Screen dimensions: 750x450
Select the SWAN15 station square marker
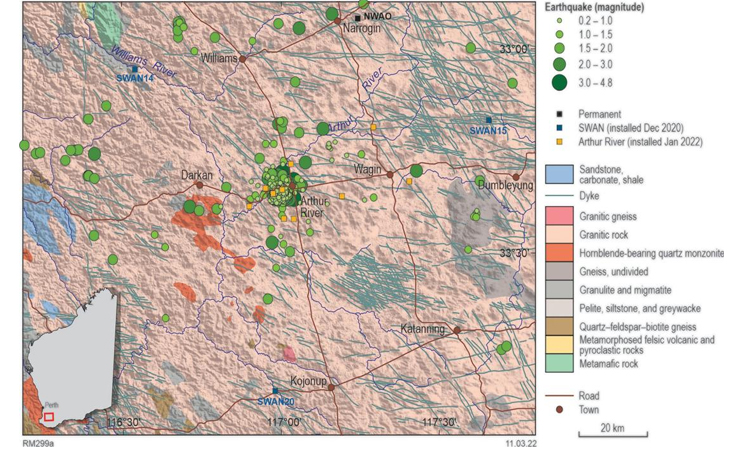pos(489,120)
